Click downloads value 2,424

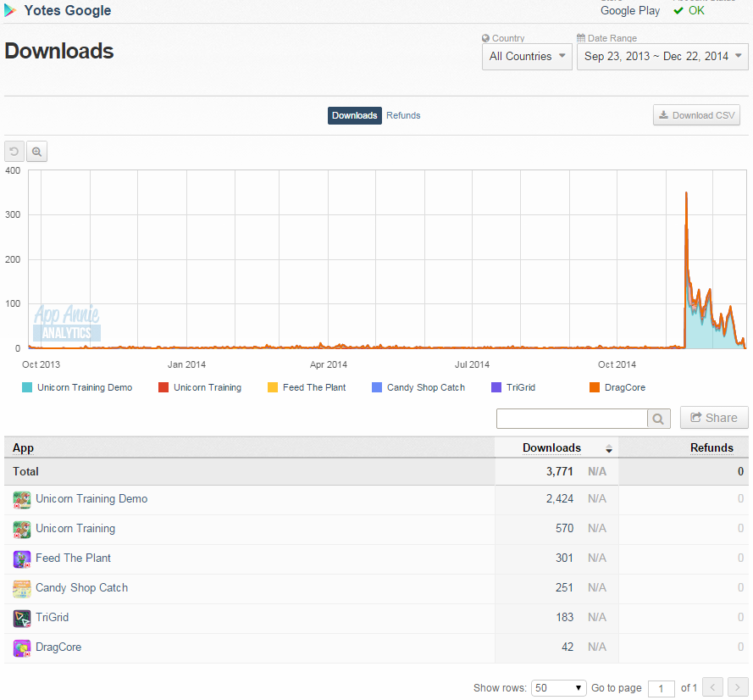pyautogui.click(x=560, y=498)
